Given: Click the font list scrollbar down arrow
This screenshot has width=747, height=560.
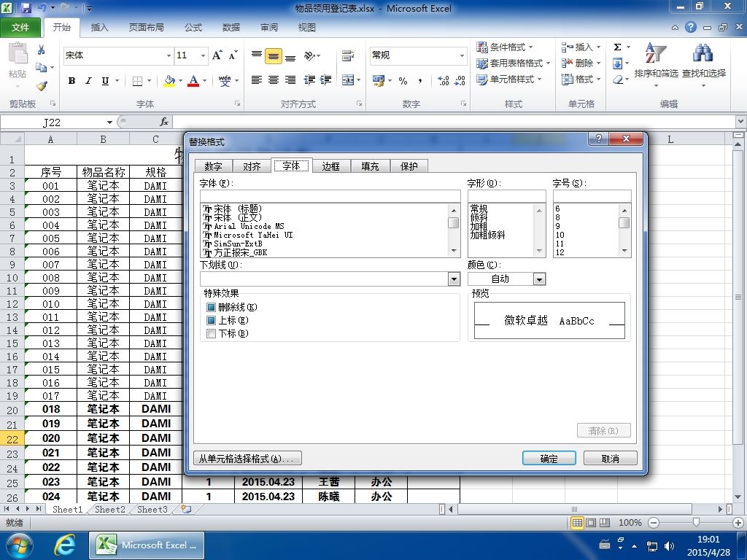Looking at the screenshot, I should click(x=454, y=251).
